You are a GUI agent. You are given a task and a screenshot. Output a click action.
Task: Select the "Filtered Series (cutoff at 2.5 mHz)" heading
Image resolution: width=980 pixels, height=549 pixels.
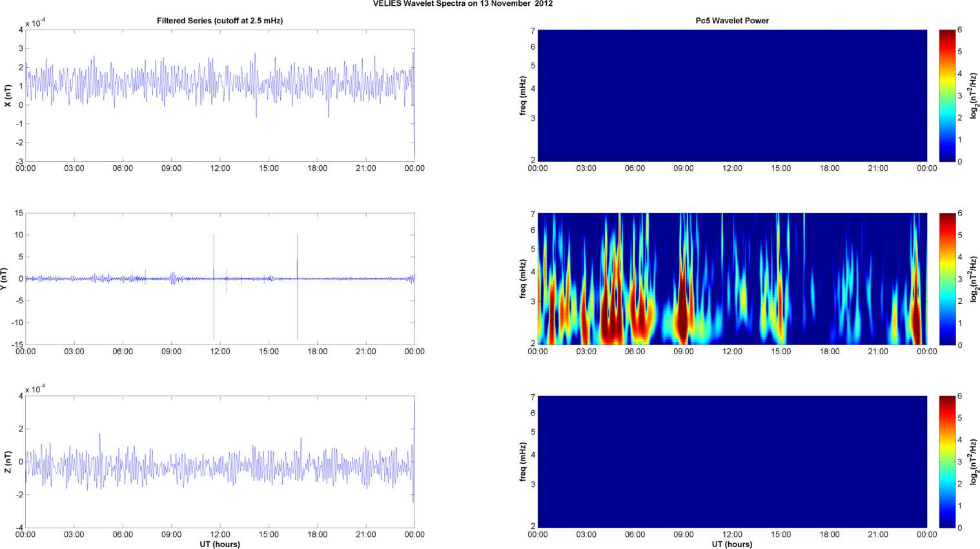pyautogui.click(x=219, y=21)
